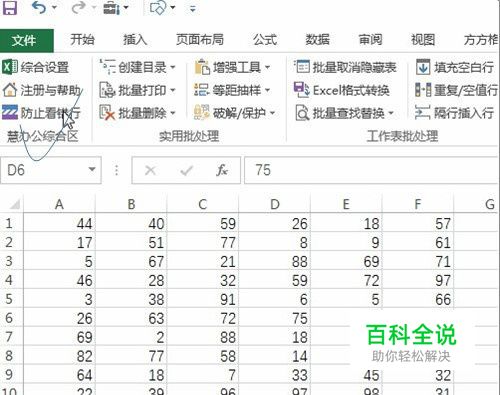Click the 防止看错行 icon
This screenshot has height=395, width=500.
(10, 113)
